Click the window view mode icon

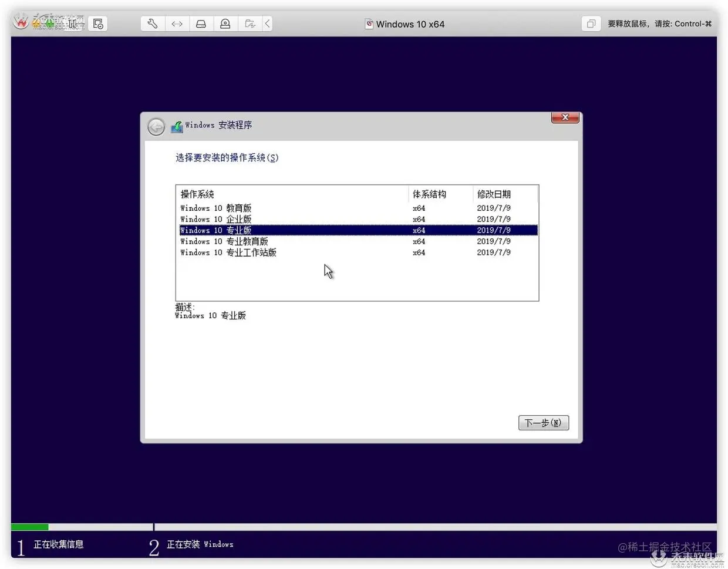[x=591, y=23]
